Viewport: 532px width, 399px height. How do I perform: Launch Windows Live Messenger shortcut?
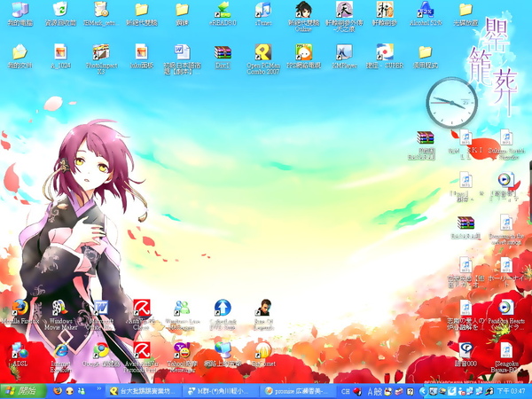pos(182,315)
